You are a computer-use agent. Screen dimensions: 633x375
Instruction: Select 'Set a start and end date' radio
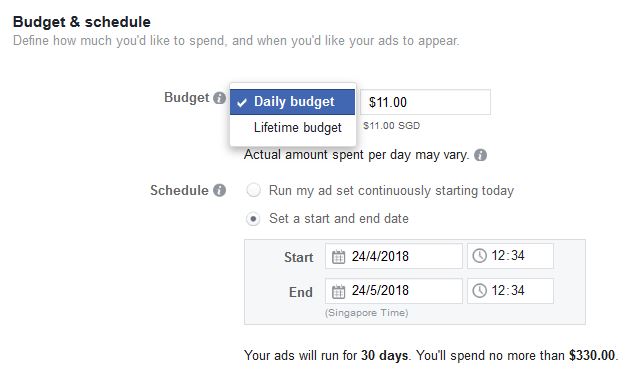pos(253,219)
